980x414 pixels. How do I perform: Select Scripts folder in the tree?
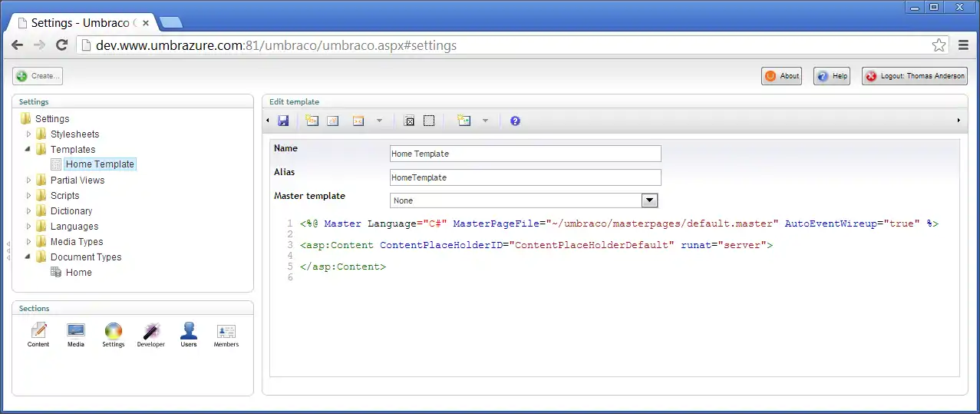(x=65, y=196)
